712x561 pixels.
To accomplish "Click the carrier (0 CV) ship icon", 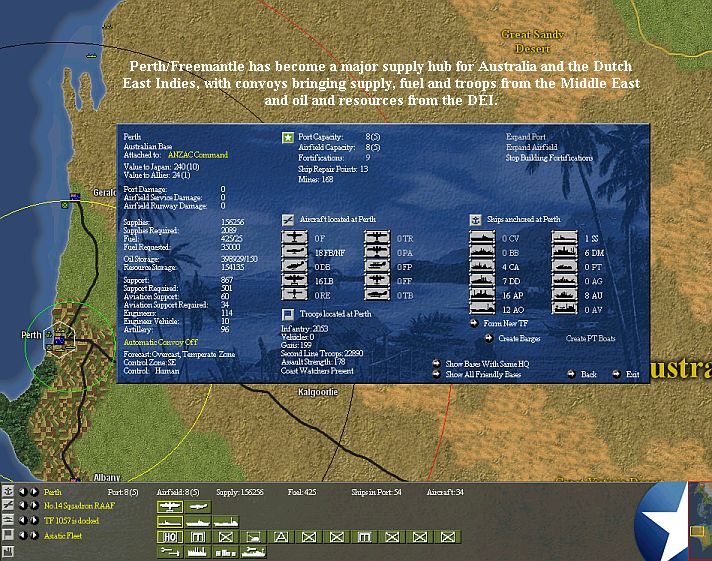I will tap(482, 238).
